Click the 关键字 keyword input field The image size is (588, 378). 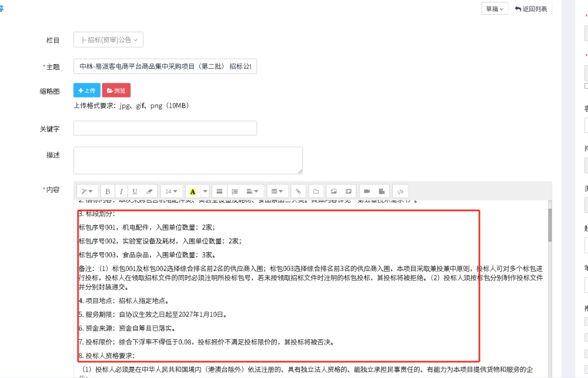click(x=165, y=128)
